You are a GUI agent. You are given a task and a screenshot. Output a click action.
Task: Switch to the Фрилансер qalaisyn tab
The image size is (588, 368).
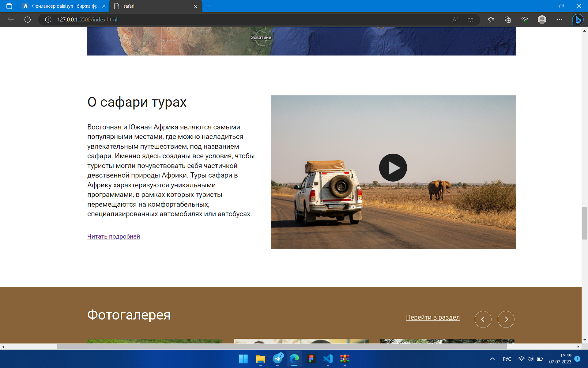click(x=61, y=6)
